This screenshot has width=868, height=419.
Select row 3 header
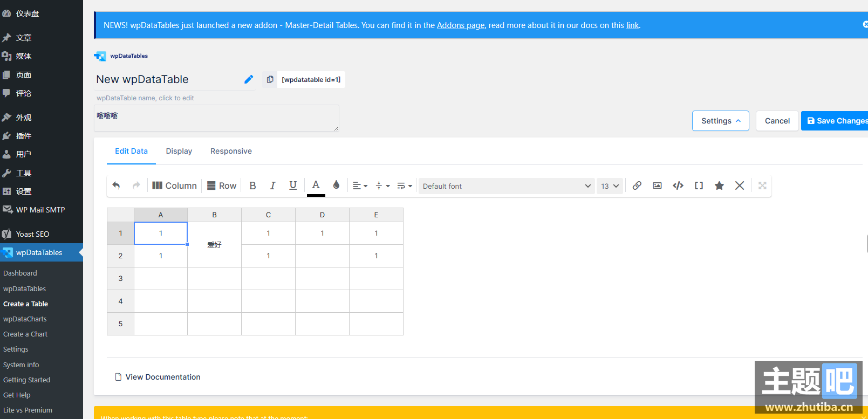pyautogui.click(x=120, y=279)
